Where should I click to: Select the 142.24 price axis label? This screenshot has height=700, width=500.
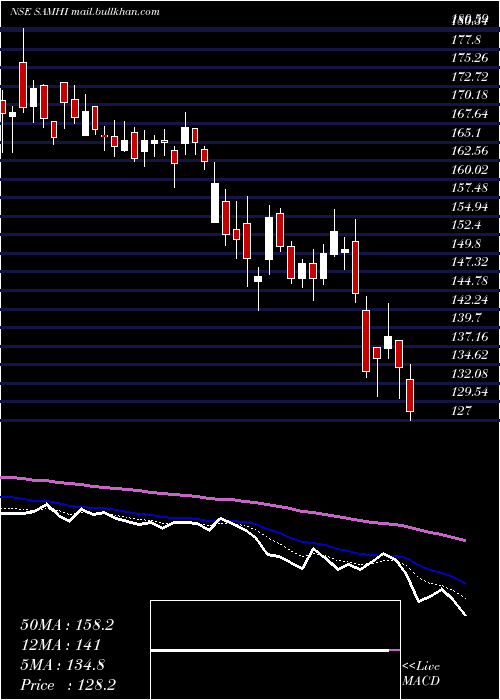[x=470, y=299]
